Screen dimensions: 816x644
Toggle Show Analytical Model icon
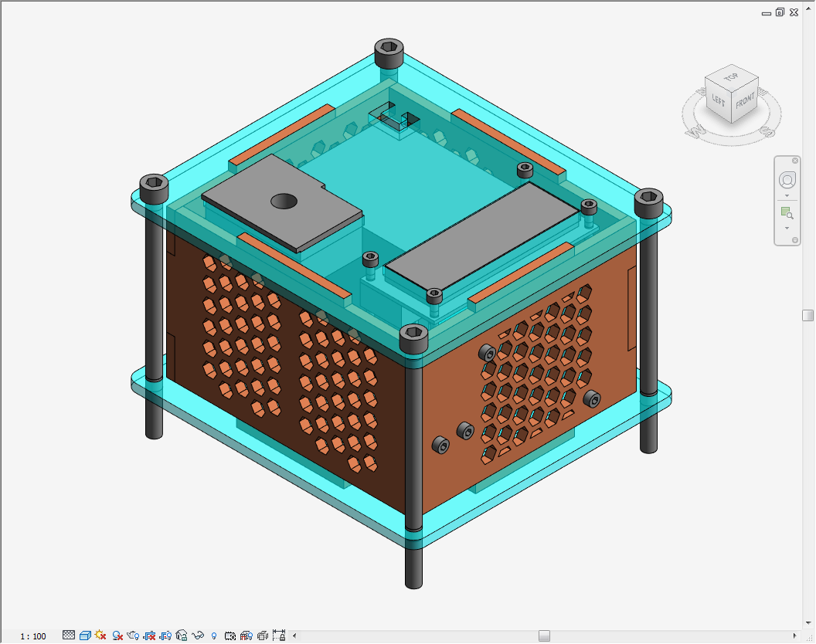[x=246, y=636]
